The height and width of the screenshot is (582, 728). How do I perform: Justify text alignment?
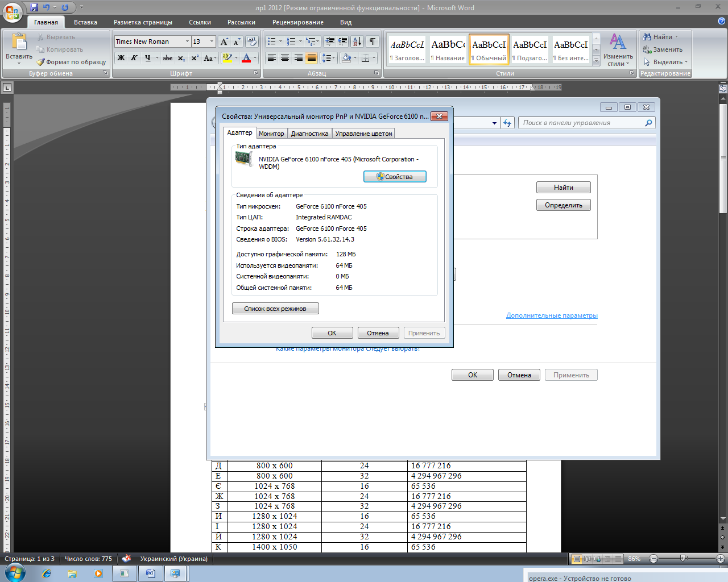[312, 58]
